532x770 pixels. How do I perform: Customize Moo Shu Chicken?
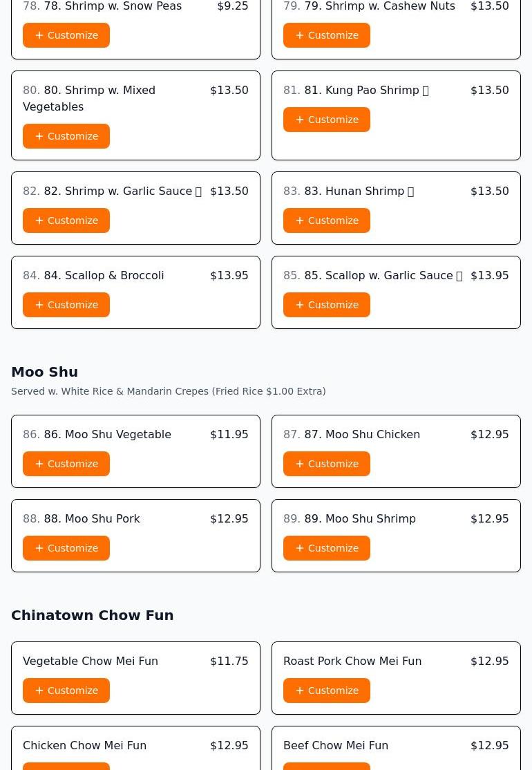(x=326, y=464)
